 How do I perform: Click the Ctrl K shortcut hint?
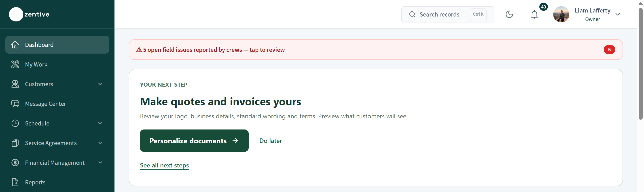point(478,14)
